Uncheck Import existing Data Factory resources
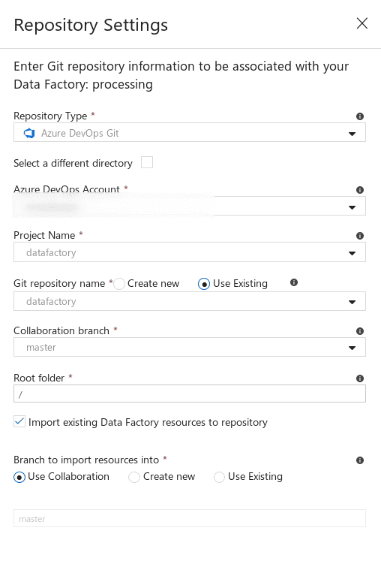 click(x=19, y=421)
